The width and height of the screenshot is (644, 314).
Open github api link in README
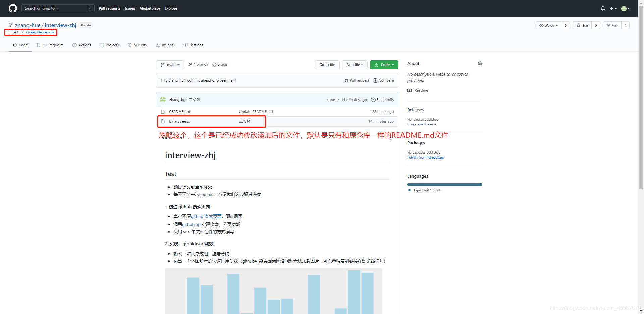tap(192, 224)
